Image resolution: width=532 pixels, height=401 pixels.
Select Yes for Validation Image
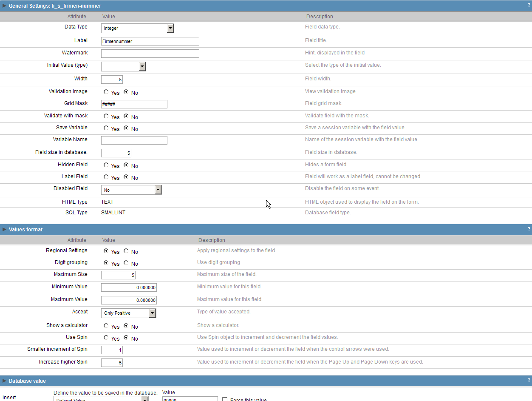(x=106, y=92)
